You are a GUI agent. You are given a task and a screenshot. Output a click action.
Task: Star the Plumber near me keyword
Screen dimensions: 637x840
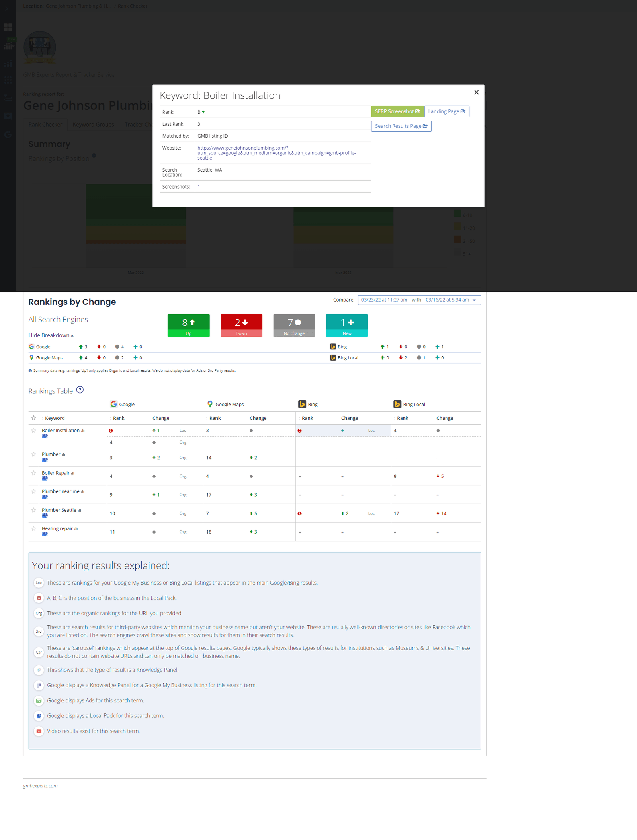pyautogui.click(x=33, y=491)
